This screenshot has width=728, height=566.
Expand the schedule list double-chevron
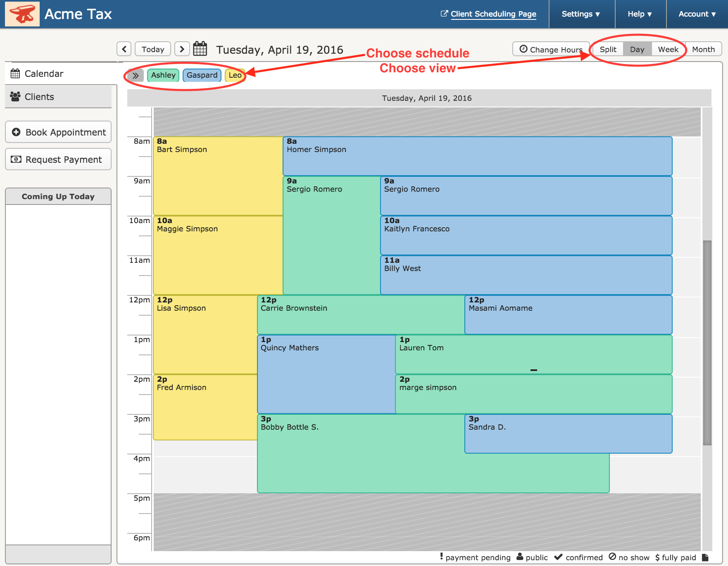(x=136, y=75)
